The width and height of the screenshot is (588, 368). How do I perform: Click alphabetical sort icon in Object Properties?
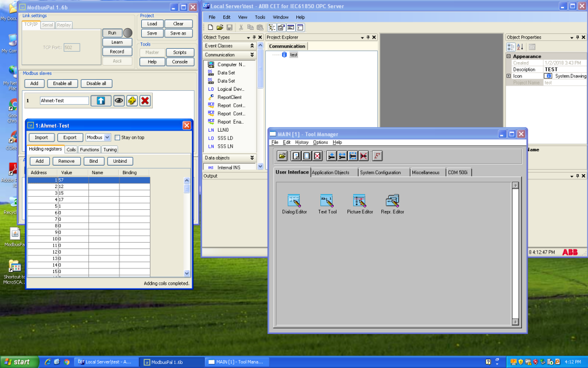pyautogui.click(x=520, y=47)
